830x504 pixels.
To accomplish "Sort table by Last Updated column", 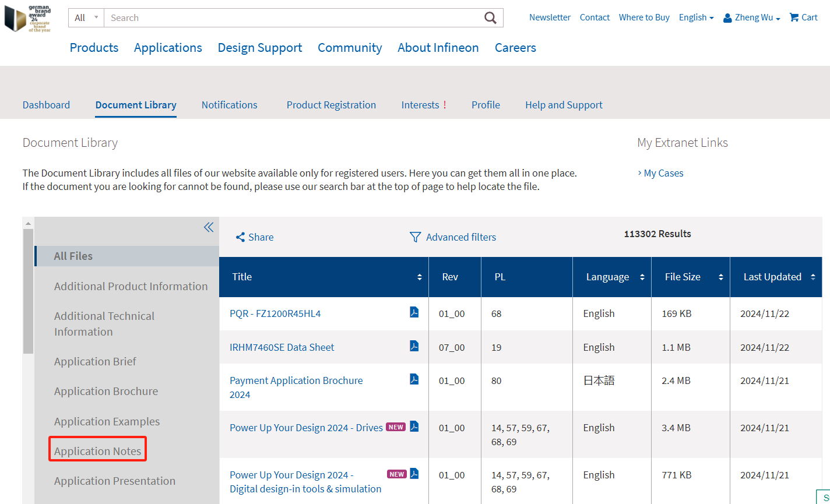I will (813, 277).
